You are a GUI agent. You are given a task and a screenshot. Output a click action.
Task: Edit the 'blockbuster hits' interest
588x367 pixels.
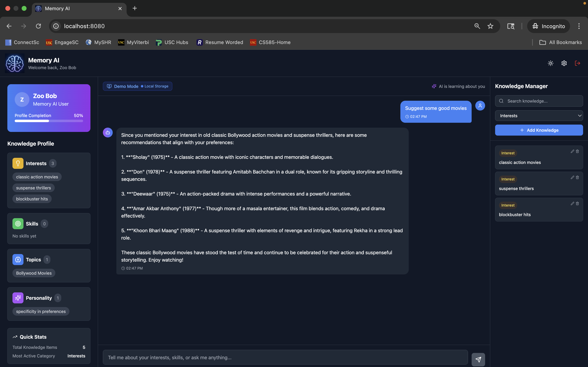click(572, 204)
